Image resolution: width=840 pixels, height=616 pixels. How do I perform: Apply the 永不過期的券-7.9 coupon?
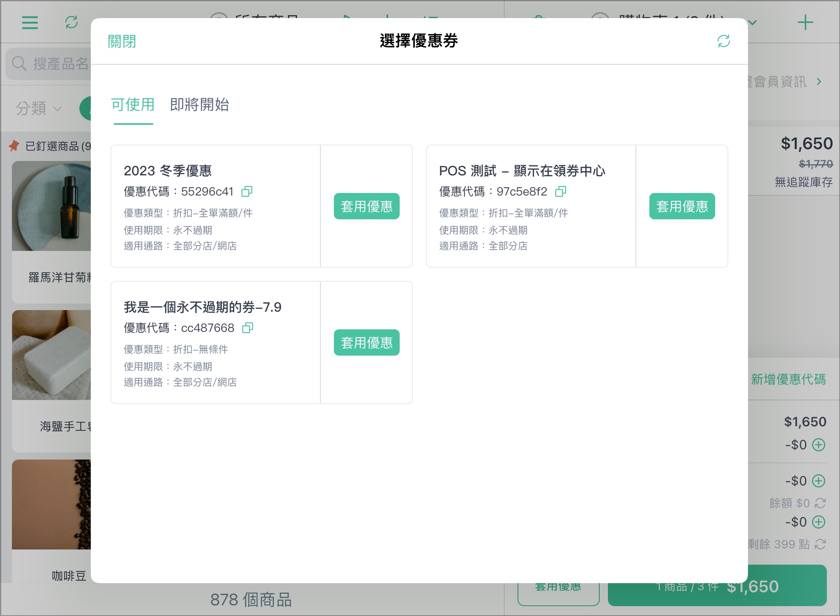(366, 342)
